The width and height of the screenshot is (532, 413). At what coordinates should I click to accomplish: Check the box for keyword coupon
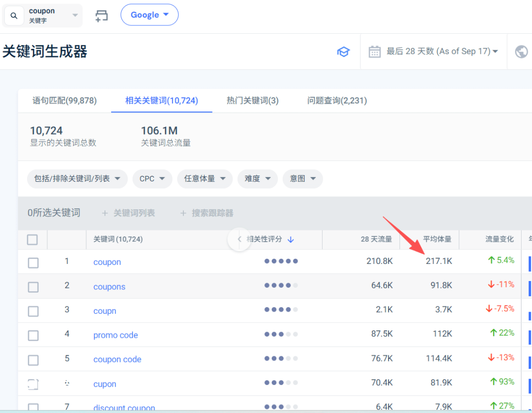32,263
